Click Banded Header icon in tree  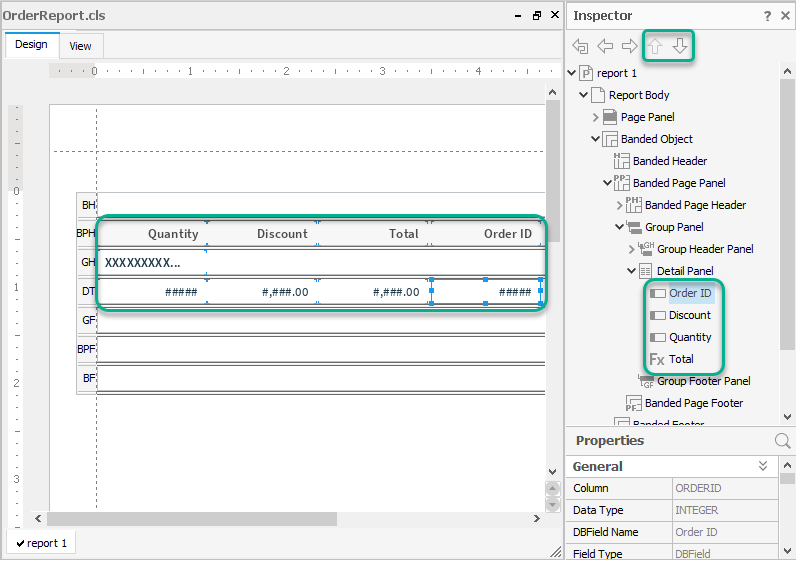(621, 161)
